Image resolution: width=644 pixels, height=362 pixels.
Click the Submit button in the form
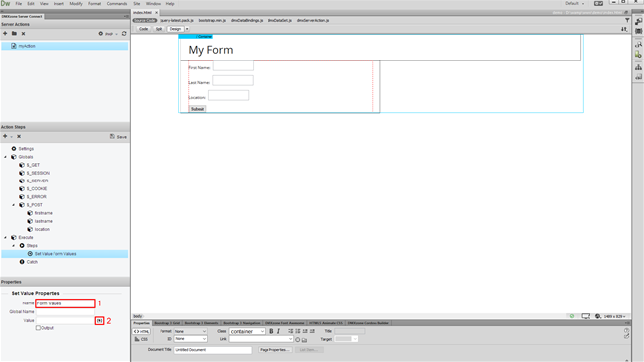click(197, 109)
